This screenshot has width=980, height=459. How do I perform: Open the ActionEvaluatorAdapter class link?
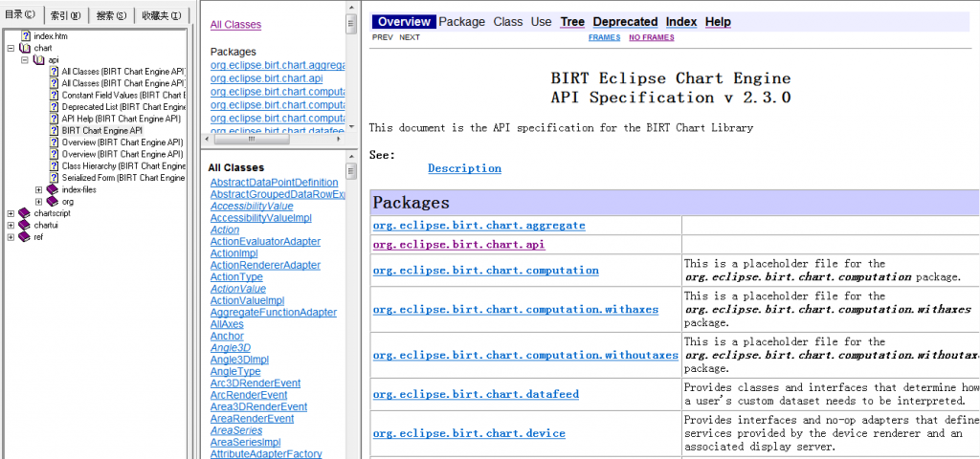click(265, 242)
